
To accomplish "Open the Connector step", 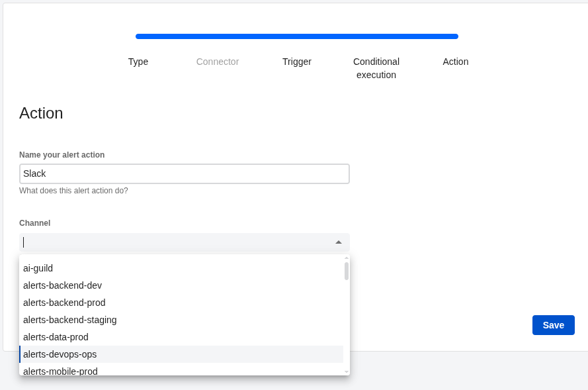I will click(218, 62).
